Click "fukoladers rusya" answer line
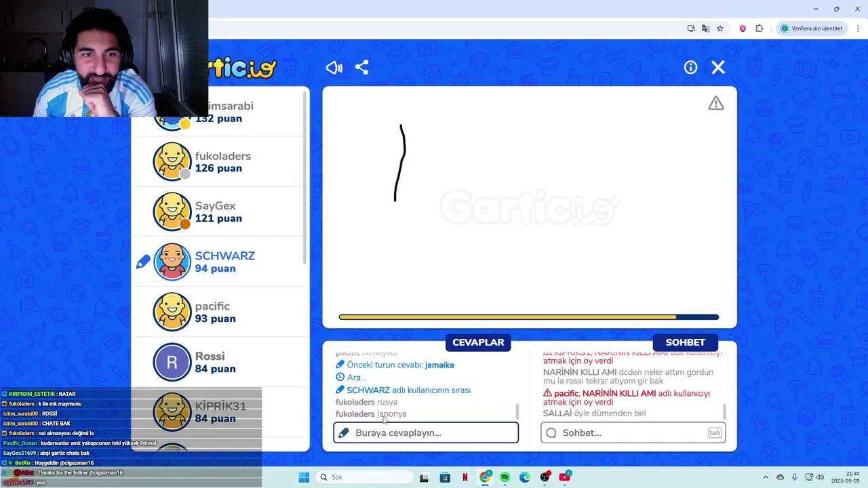 pyautogui.click(x=366, y=402)
